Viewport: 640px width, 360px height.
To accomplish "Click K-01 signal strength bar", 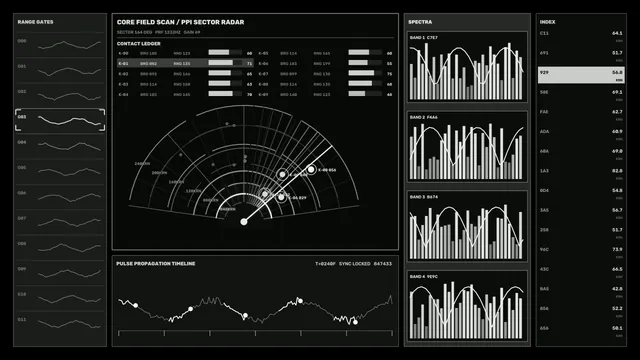I will point(225,63).
